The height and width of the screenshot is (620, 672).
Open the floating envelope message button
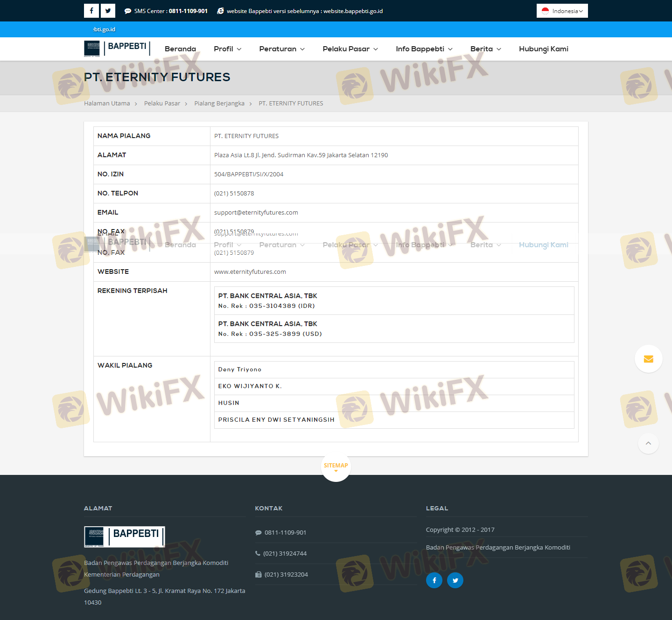(648, 359)
